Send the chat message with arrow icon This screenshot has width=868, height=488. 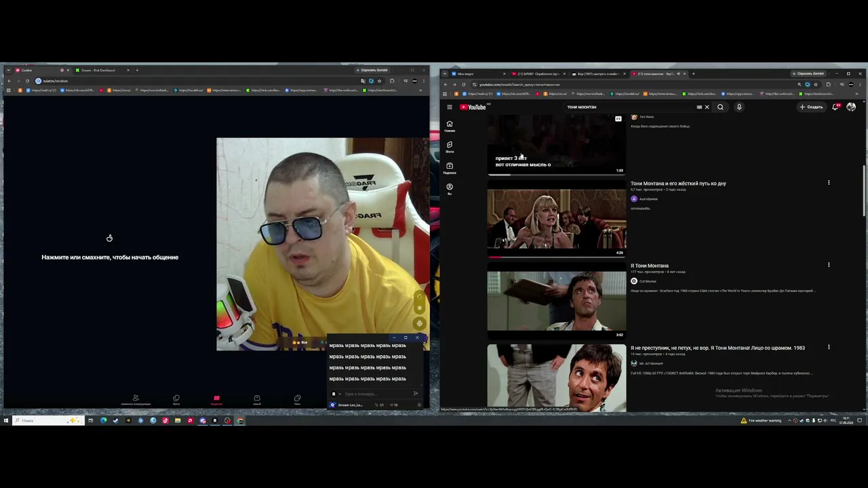click(416, 394)
